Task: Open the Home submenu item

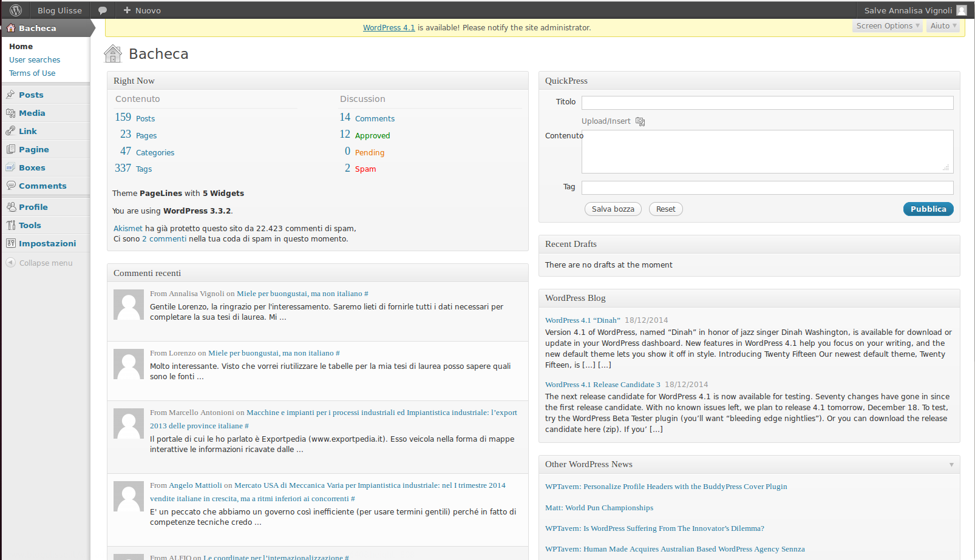Action: click(x=21, y=46)
